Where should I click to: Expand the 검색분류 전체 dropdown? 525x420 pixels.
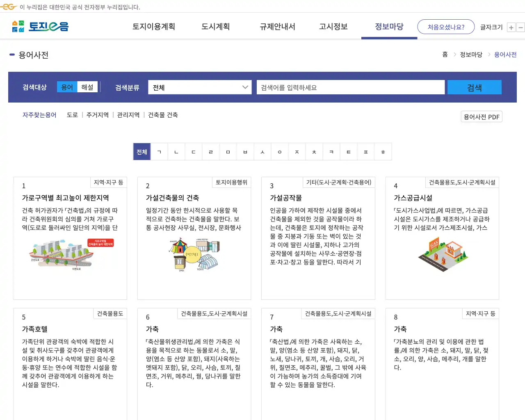(200, 87)
